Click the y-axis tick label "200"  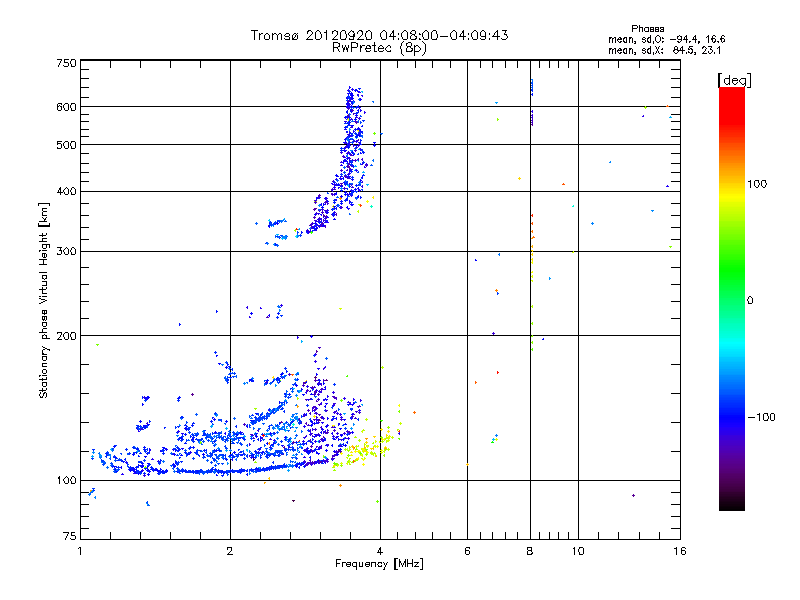coord(66,336)
